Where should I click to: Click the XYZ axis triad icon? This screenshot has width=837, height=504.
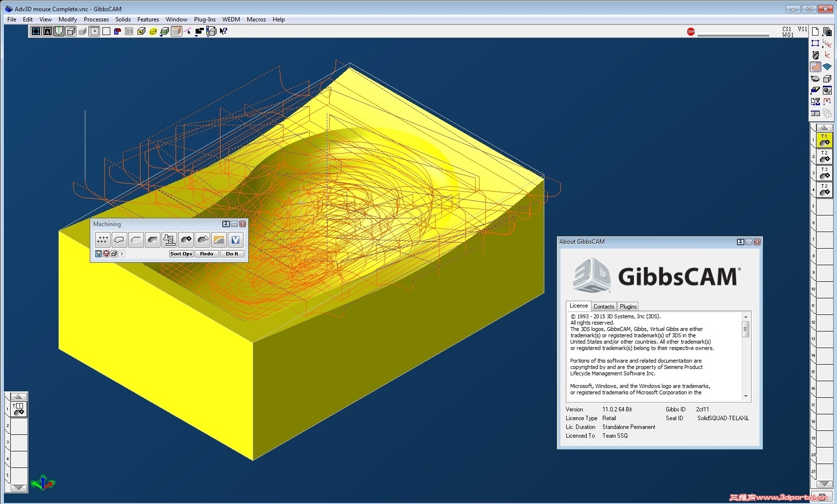(43, 483)
